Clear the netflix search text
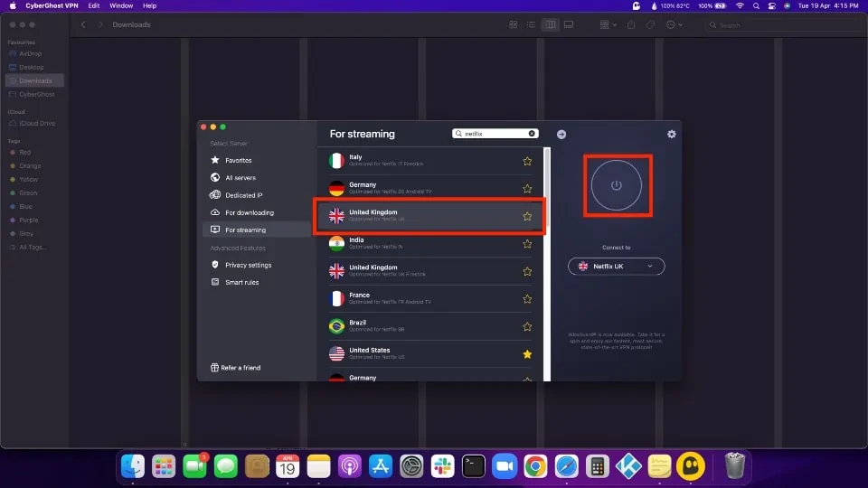868x488 pixels. coord(532,134)
